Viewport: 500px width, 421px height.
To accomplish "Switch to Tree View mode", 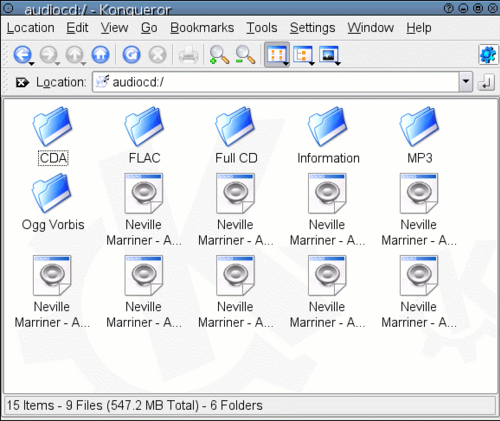I will click(x=303, y=55).
